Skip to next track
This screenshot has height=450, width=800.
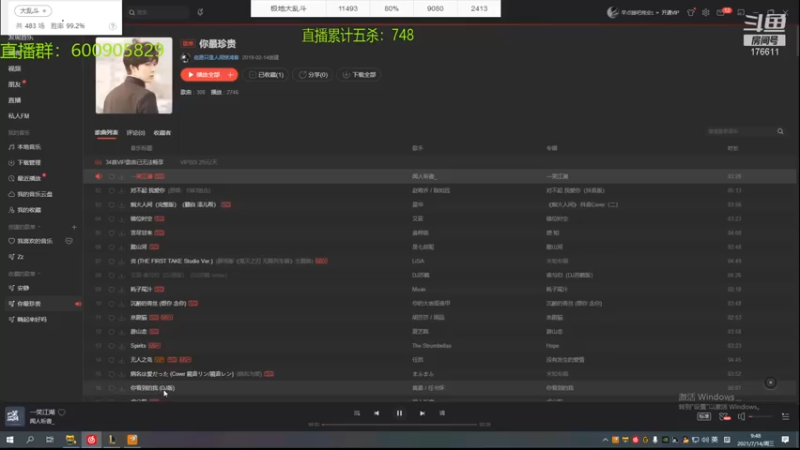(x=422, y=413)
